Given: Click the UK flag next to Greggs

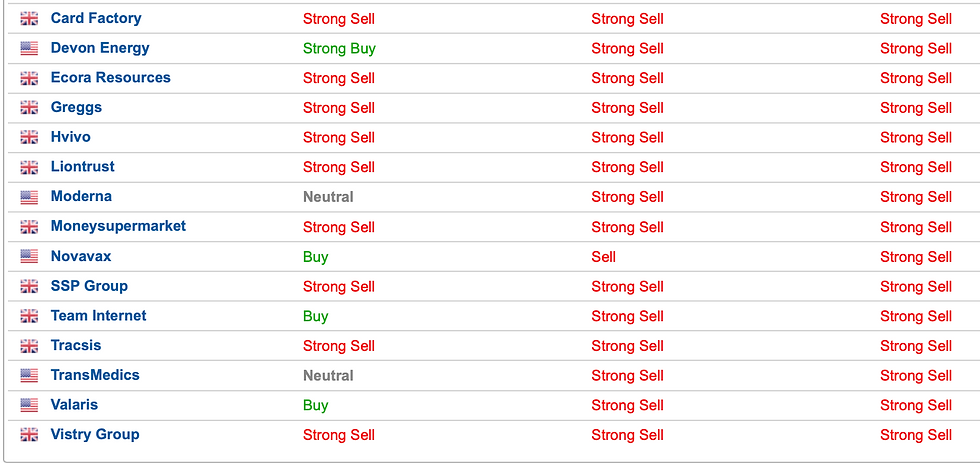Looking at the screenshot, I should [x=29, y=108].
